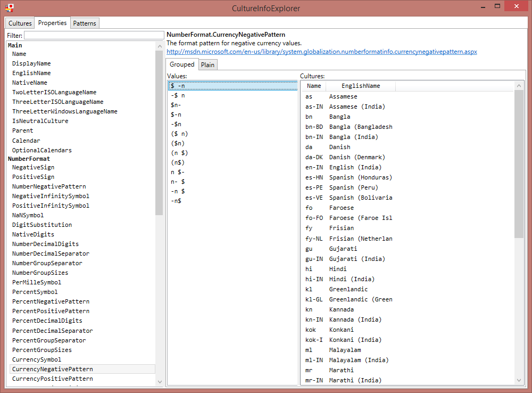The width and height of the screenshot is (532, 393).
Task: Sort cultures by the EnglishName column header
Action: point(361,85)
